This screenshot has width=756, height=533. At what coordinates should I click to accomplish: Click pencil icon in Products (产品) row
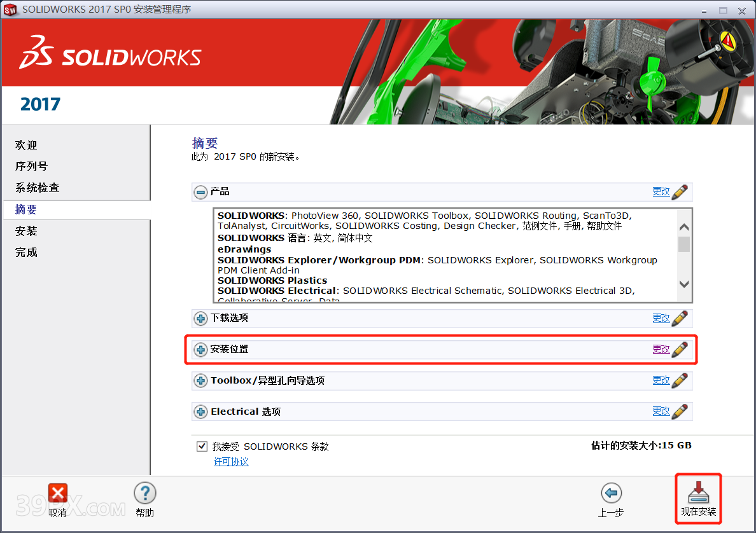(x=680, y=191)
